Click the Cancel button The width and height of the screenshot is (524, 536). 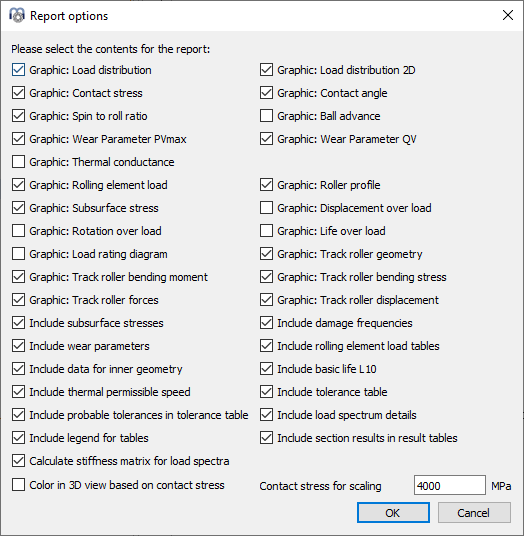point(474,512)
